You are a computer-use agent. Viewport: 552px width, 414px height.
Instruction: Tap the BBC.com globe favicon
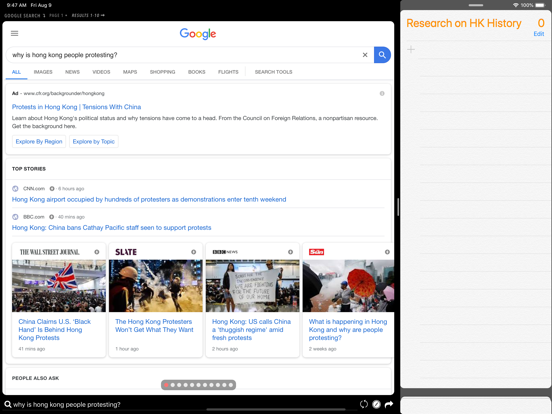click(15, 217)
